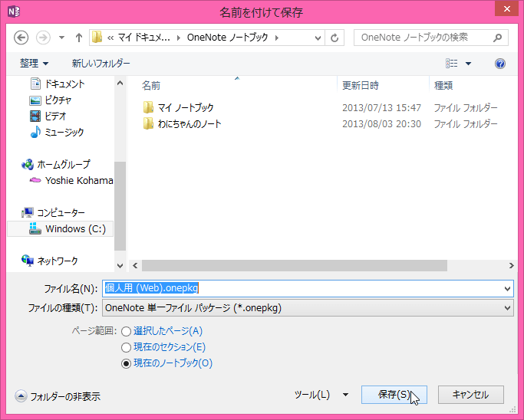Select the わにちゃんのノート folder name

(189, 123)
